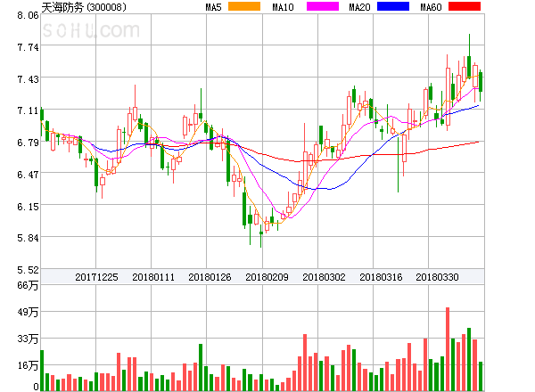The height and width of the screenshot is (392, 535).
Task: Click the 6.47 price axis label
Action: [x=28, y=175]
